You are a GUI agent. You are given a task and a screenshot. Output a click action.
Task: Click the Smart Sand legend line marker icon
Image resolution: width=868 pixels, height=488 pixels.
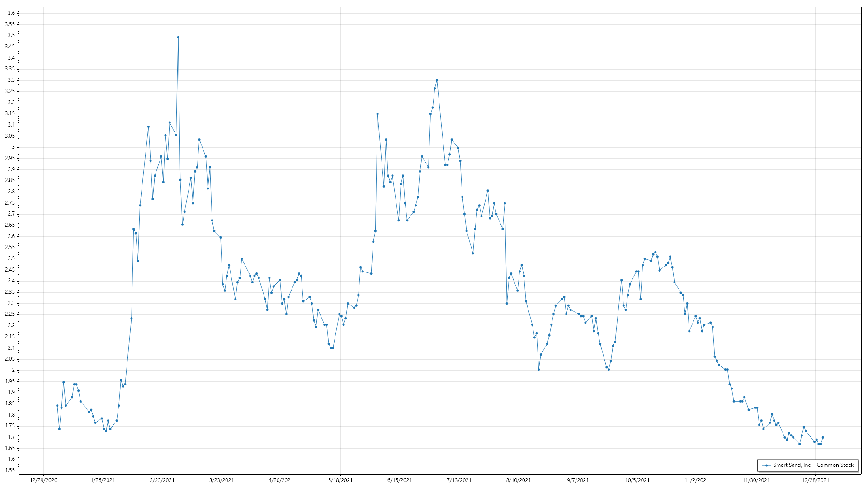pyautogui.click(x=766, y=465)
